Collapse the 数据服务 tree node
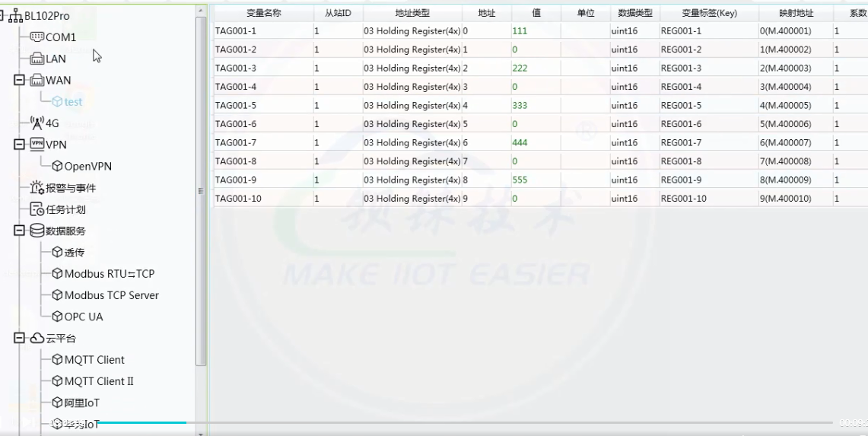 [20, 231]
